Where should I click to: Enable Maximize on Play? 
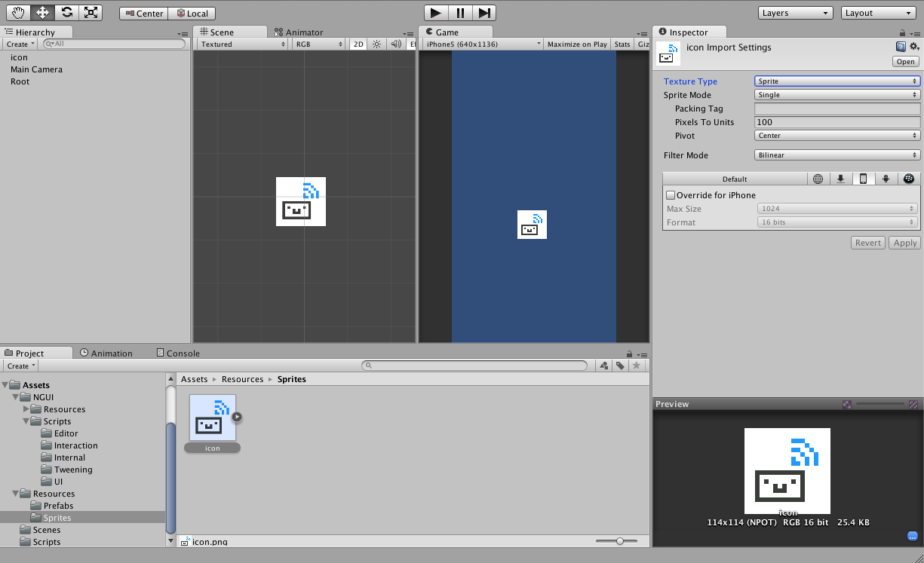coord(577,44)
